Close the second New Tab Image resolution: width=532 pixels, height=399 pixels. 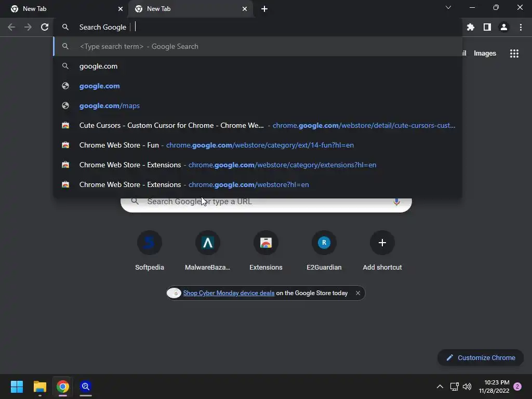245,9
